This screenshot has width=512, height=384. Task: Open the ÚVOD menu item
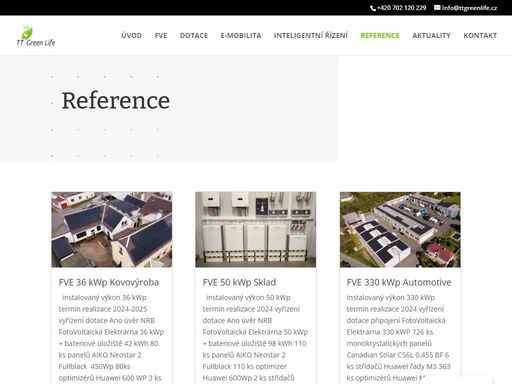tap(131, 35)
